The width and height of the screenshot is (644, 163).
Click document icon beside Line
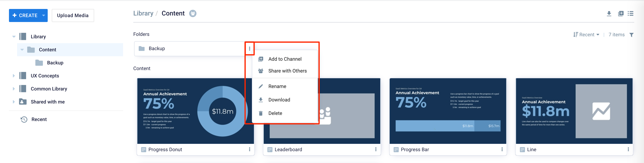(x=522, y=150)
